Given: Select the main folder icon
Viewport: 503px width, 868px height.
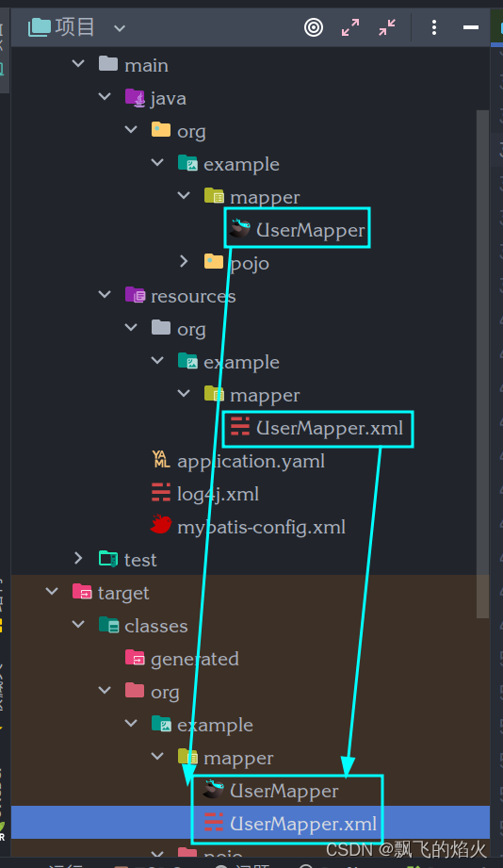Looking at the screenshot, I should pos(108,64).
